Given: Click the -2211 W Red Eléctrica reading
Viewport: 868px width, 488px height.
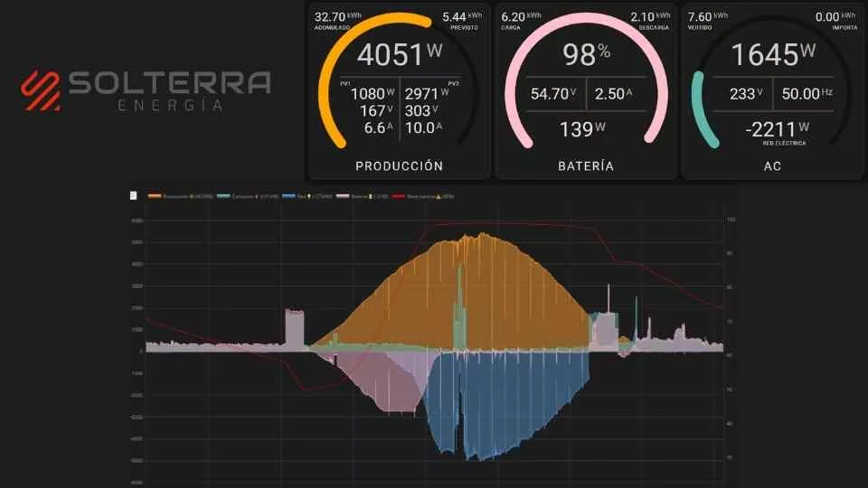Looking at the screenshot, I should [x=770, y=129].
